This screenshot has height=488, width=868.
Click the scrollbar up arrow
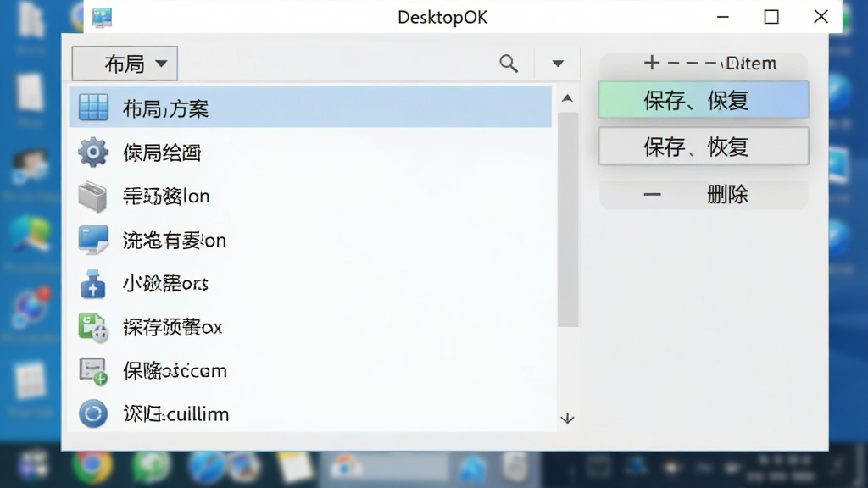[x=567, y=98]
